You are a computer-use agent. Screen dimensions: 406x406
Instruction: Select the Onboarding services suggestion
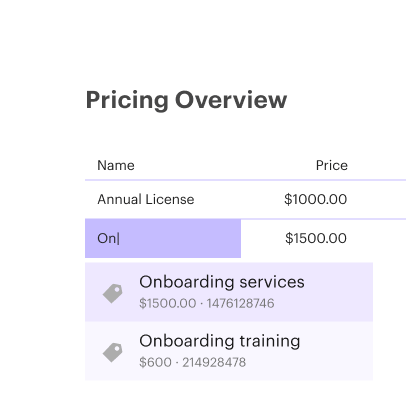tap(229, 292)
